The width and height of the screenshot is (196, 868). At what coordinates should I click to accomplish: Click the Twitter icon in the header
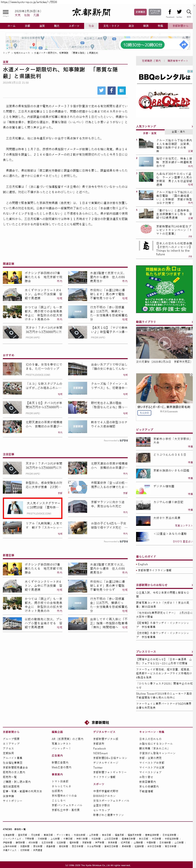pyautogui.click(x=179, y=12)
